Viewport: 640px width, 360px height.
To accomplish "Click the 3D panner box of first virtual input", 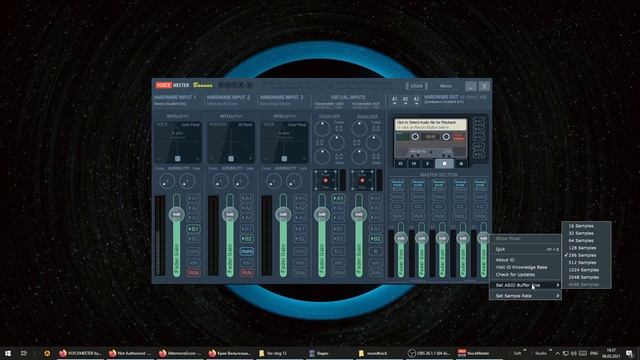I will pos(326,180).
